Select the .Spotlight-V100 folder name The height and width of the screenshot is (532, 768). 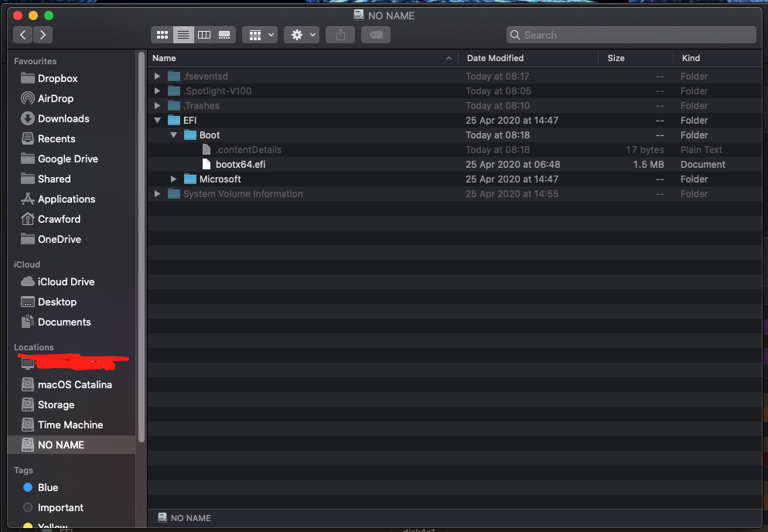[x=217, y=90]
